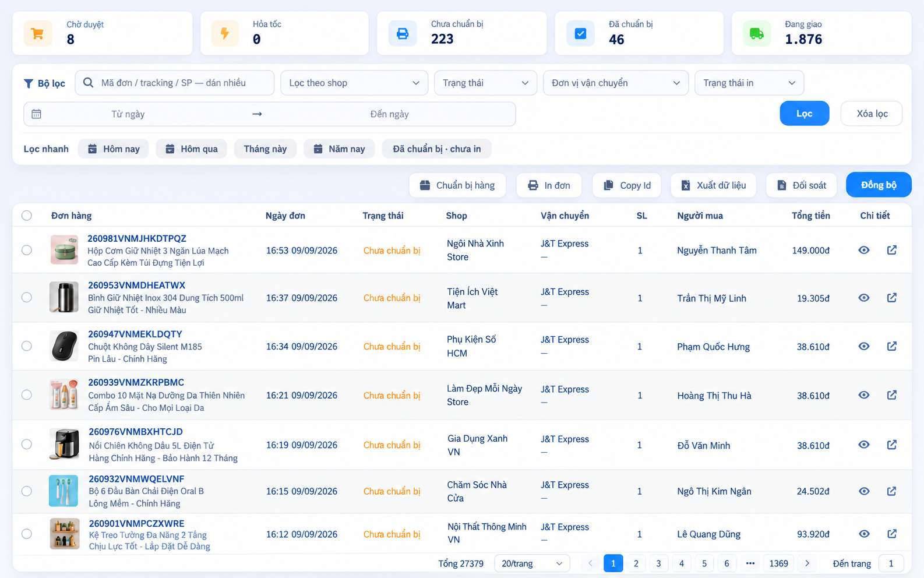
Task: Open the 20/trang page size dropdown
Action: click(x=532, y=563)
